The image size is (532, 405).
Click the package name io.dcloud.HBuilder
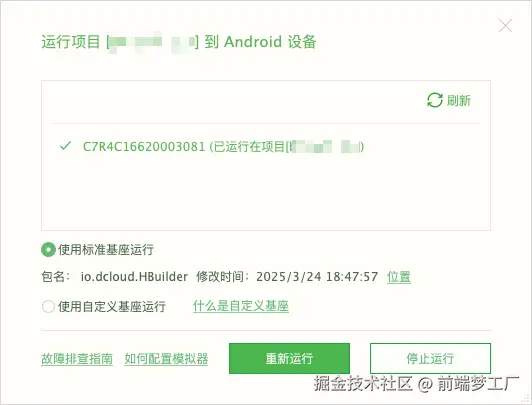[134, 277]
